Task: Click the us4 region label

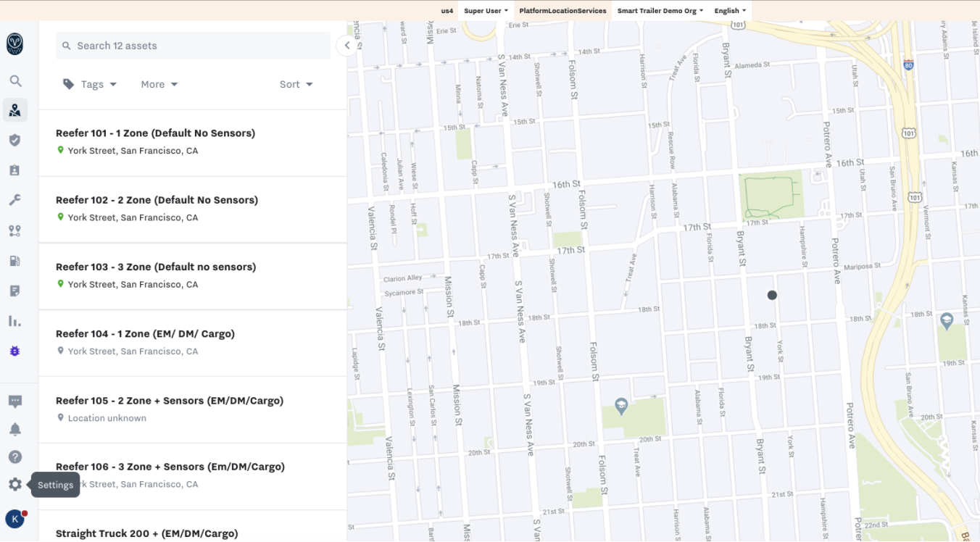Action: click(x=447, y=11)
